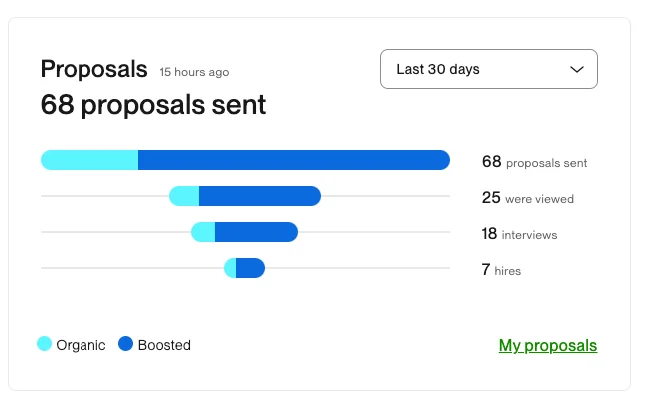Click boosted segment of proposals sent bar
651x406 pixels.
(293, 160)
